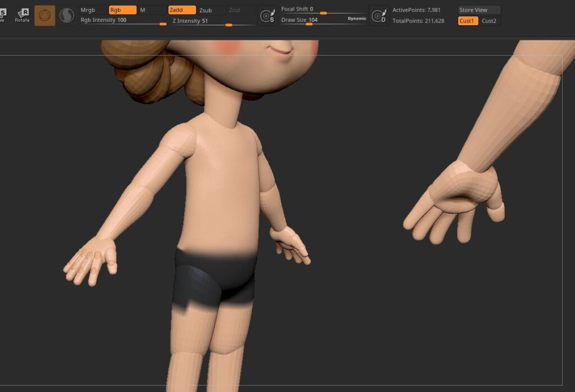Select the Cust1 custom view
This screenshot has height=392, width=575.
(x=468, y=21)
